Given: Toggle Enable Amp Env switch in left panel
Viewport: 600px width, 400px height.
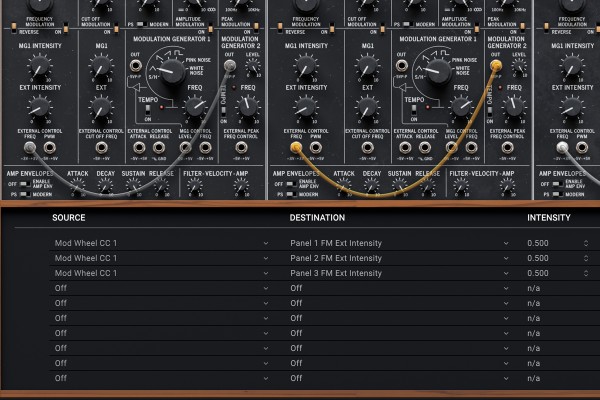Looking at the screenshot, I should pyautogui.click(x=23, y=184).
